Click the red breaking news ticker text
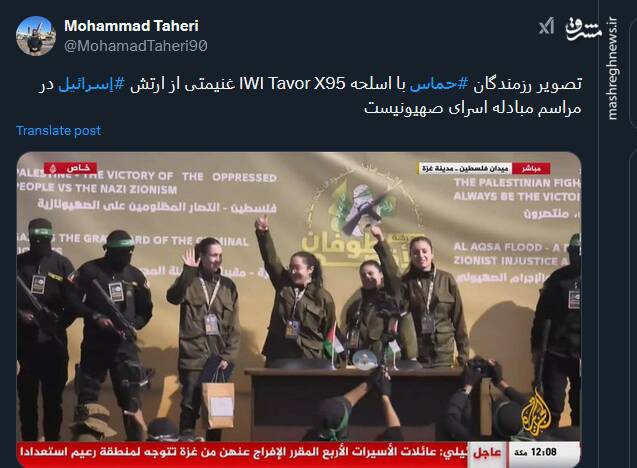Image resolution: width=637 pixels, height=468 pixels. point(243,452)
